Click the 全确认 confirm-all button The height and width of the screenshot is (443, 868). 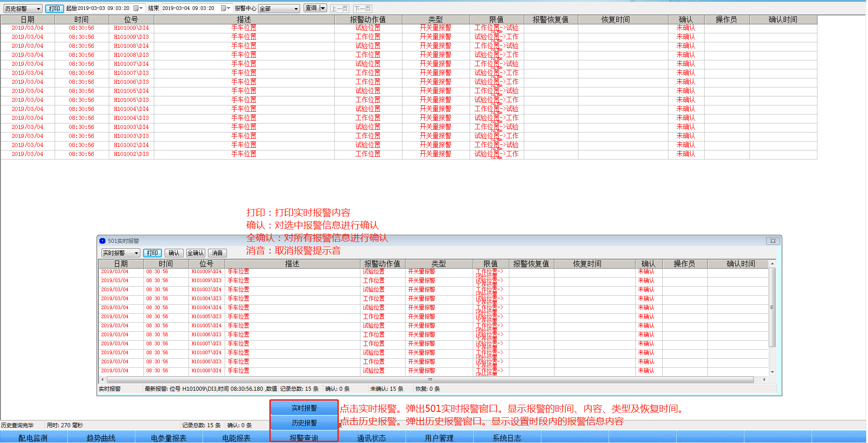point(196,253)
